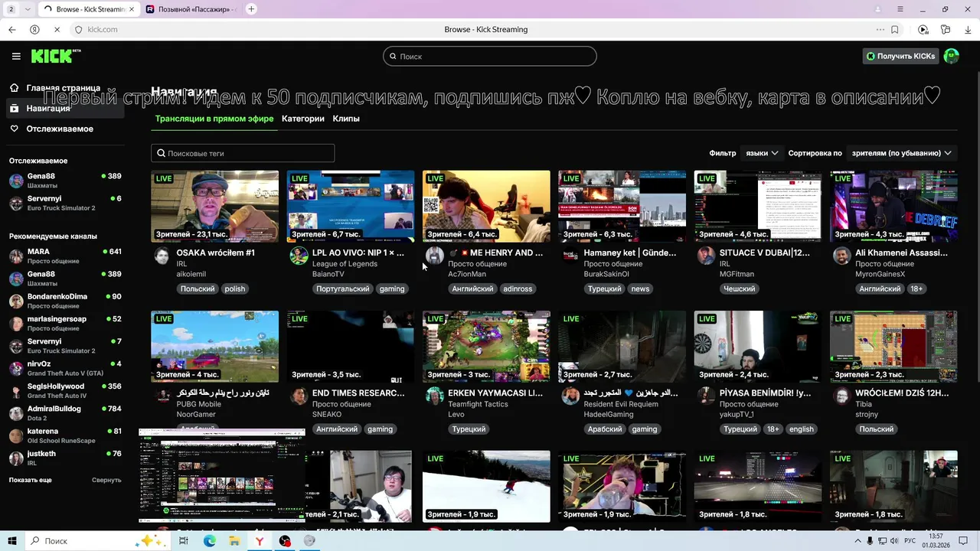Click MARA channel avatar
This screenshot has height=551, width=980.
[x=16, y=256]
